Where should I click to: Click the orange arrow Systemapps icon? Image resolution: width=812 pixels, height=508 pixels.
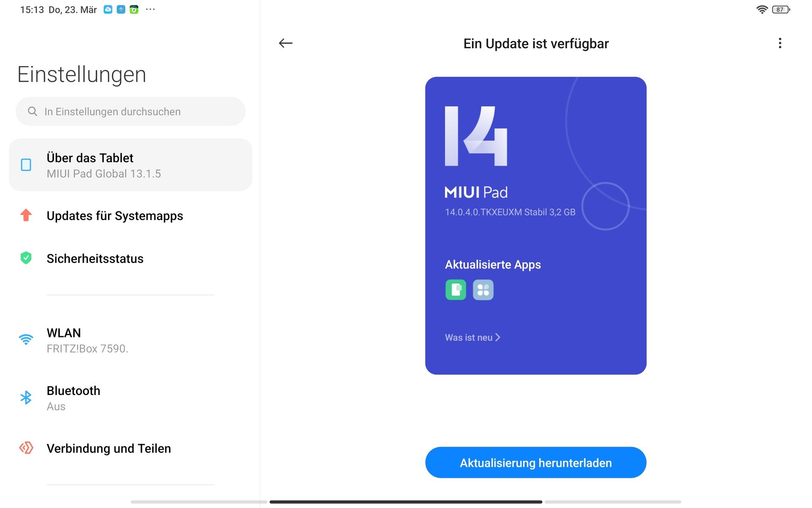26,215
